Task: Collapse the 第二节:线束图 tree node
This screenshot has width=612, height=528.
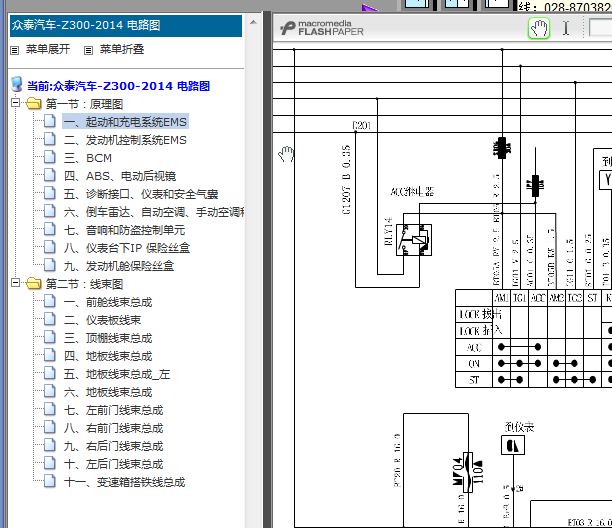Action: (x=15, y=283)
